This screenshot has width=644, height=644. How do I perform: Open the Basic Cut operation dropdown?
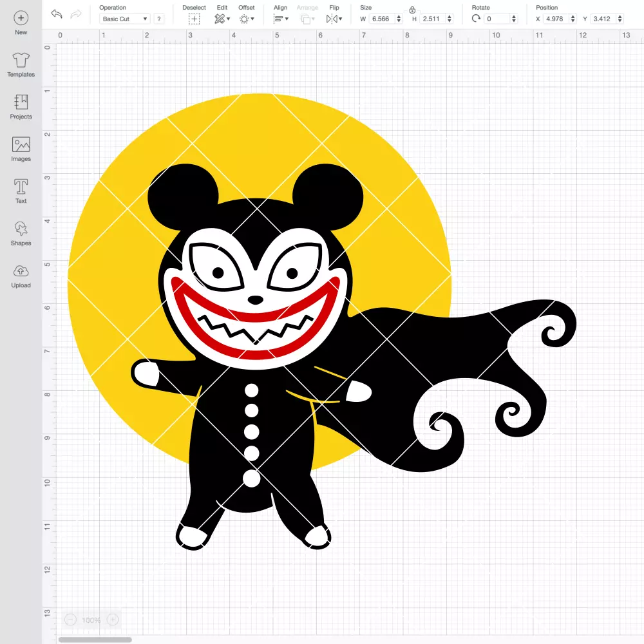coord(124,19)
